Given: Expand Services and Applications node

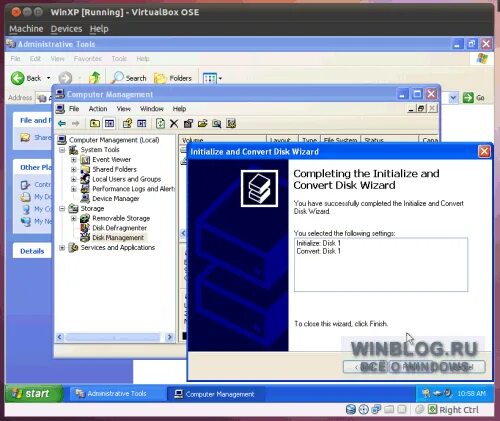Looking at the screenshot, I should click(x=62, y=248).
